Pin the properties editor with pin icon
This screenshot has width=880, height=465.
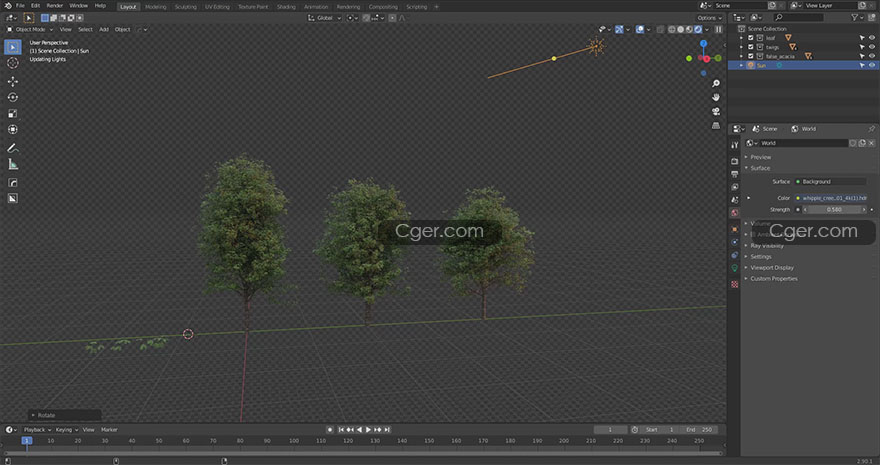tap(871, 129)
